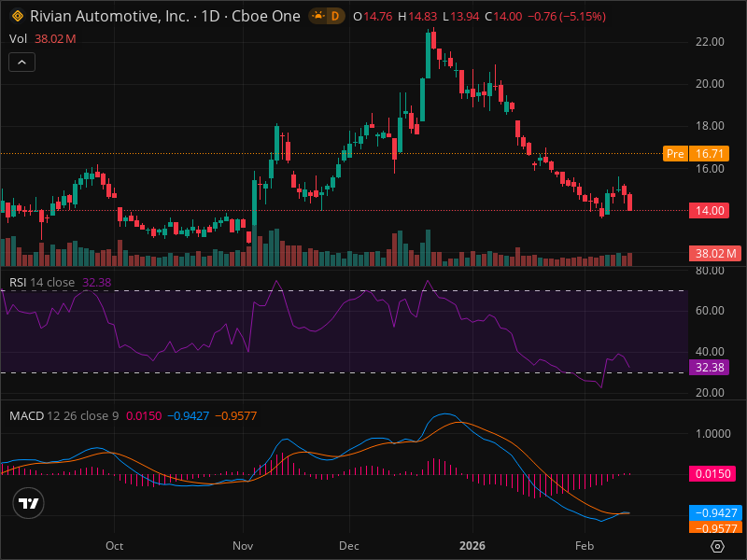Click the Dec date axis label

(349, 546)
